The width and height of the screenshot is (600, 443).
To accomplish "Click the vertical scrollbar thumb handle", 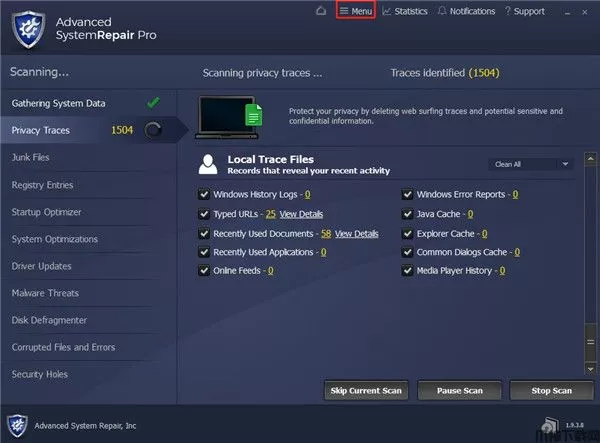I will point(590,342).
